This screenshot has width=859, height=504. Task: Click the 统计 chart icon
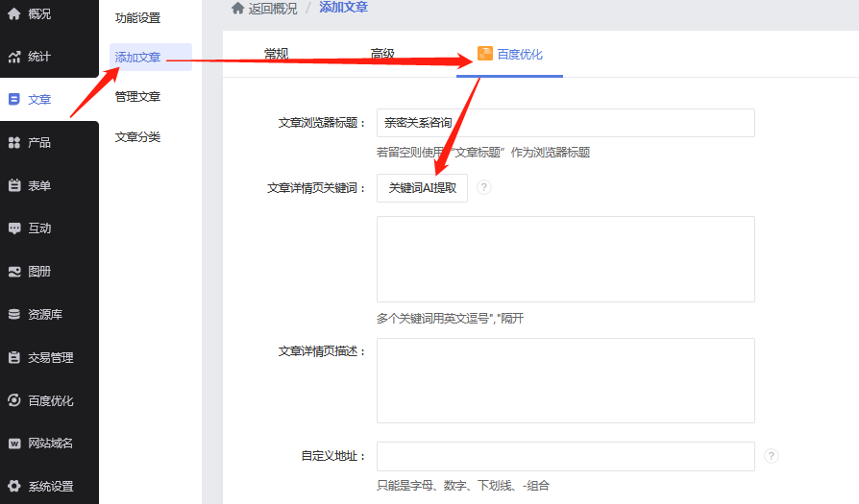tap(14, 57)
